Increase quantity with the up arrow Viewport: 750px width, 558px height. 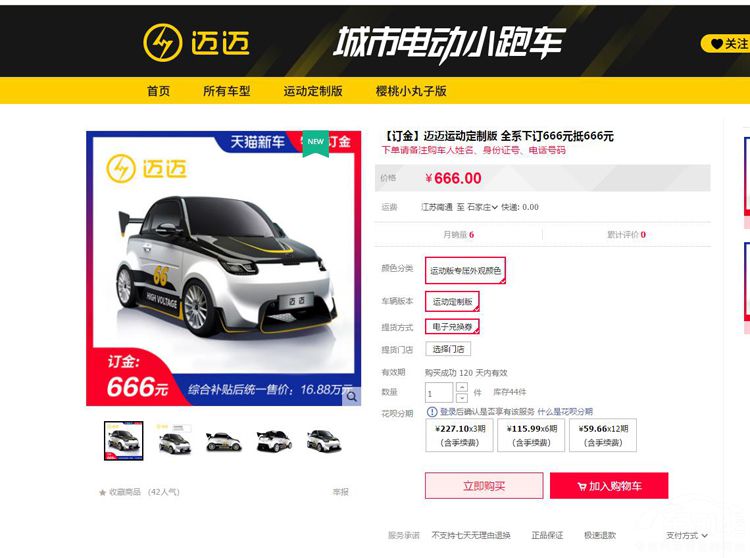[x=462, y=387]
